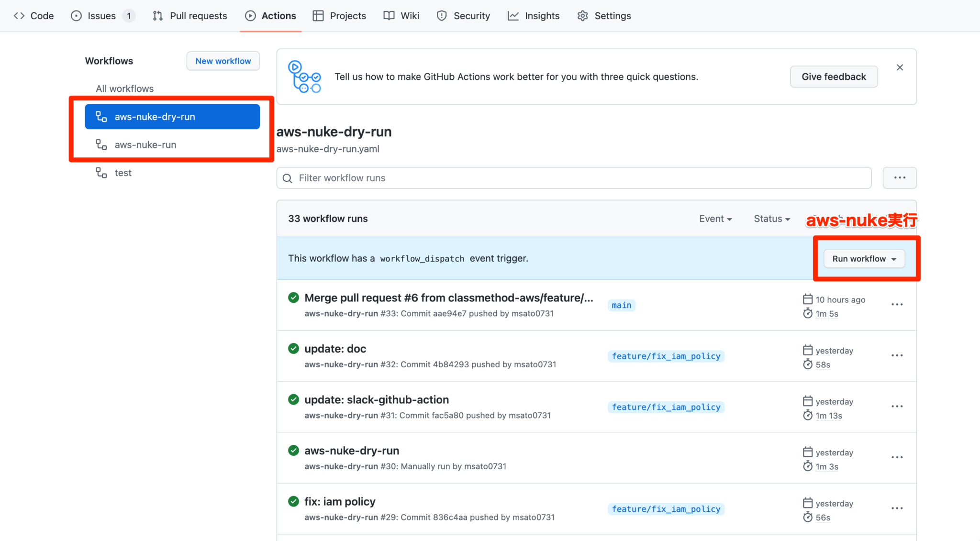This screenshot has height=541, width=980.
Task: Open the Status filter dropdown
Action: 771,219
